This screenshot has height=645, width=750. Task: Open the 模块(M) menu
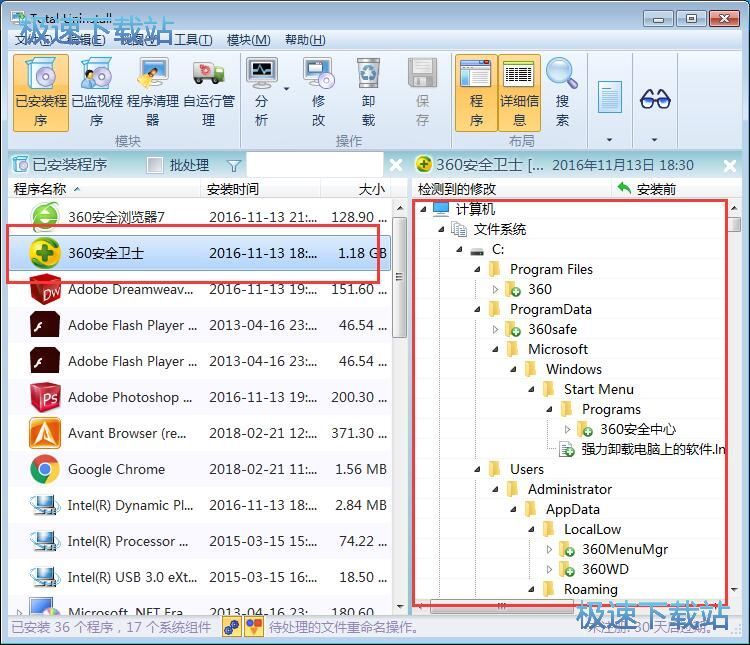(249, 40)
